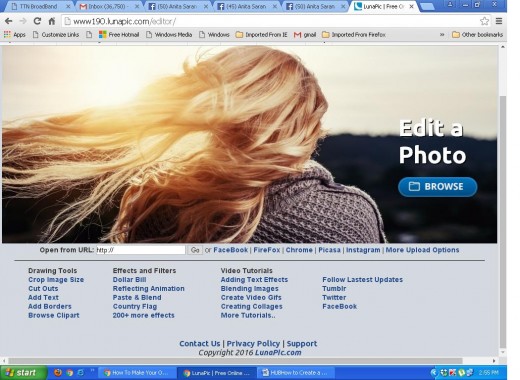Open the Twitter link
The image size is (520, 380).
click(x=334, y=298)
